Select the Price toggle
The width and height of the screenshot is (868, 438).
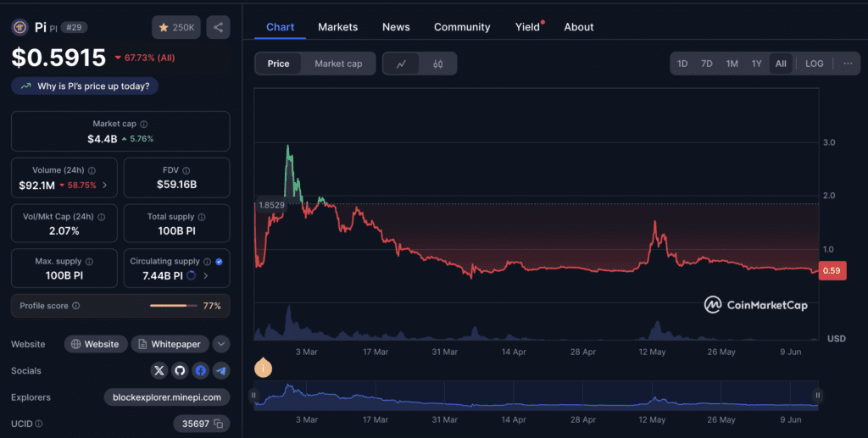pos(278,64)
